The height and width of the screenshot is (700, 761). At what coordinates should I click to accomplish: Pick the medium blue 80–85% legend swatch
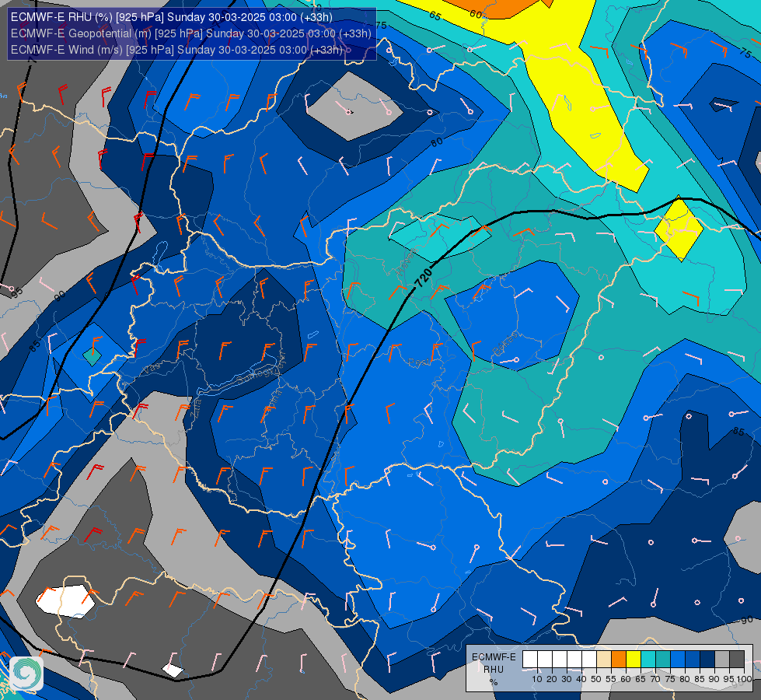(693, 660)
